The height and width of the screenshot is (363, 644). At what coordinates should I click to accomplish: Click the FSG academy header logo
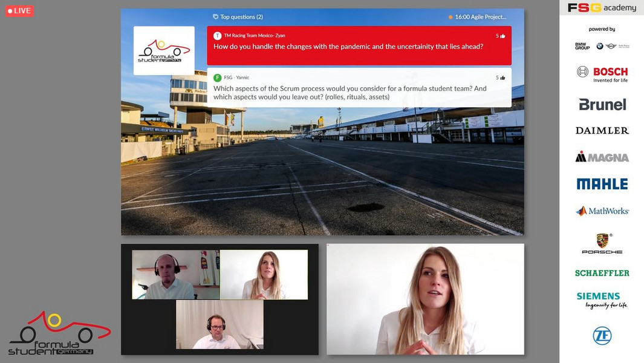tap(602, 8)
